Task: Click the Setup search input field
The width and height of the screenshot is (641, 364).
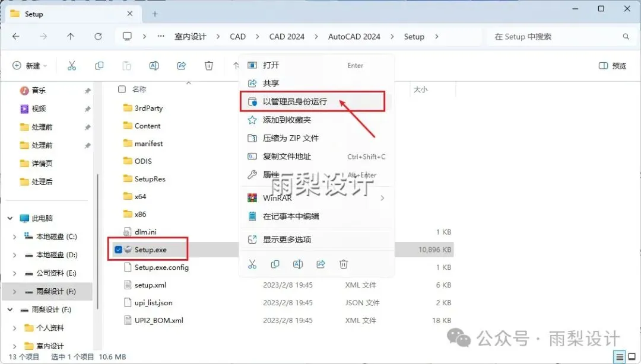Action: [x=556, y=37]
